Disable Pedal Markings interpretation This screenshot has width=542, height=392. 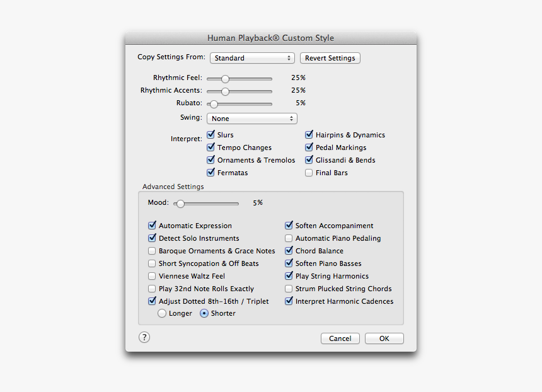[309, 147]
